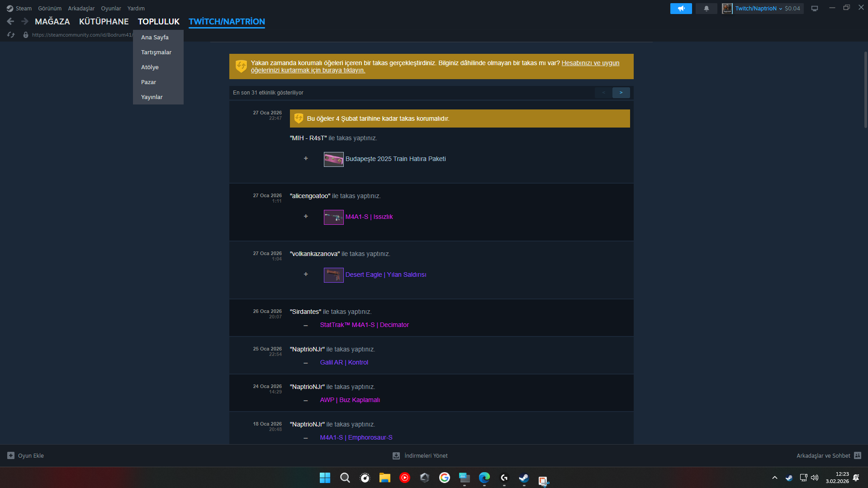Click the trade partner name "MIH - R4sT"
Viewport: 868px width, 488px height.
click(x=308, y=138)
